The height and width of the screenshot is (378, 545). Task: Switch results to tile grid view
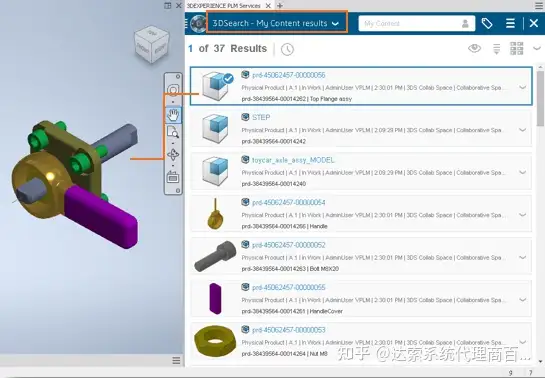pos(516,49)
